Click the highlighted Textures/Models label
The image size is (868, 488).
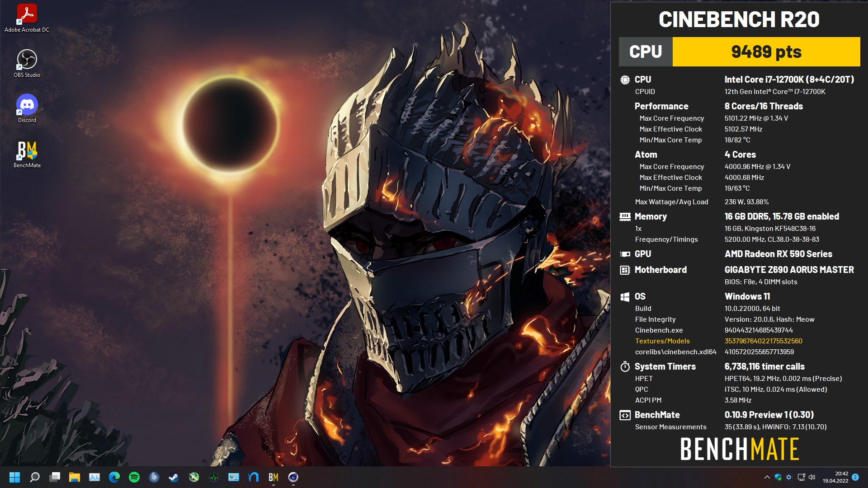662,341
